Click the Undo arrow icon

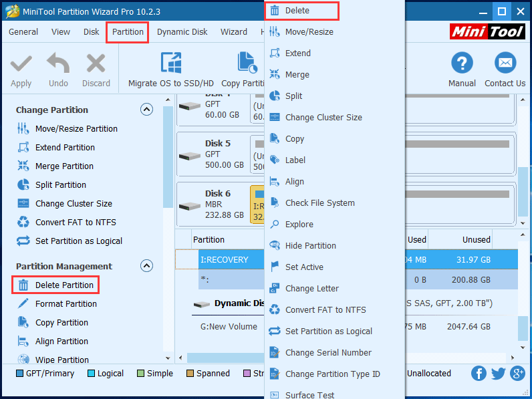(x=58, y=63)
